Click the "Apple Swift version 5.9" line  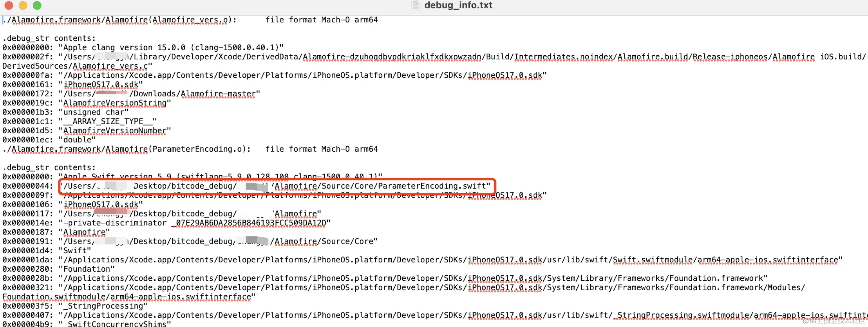192,177
